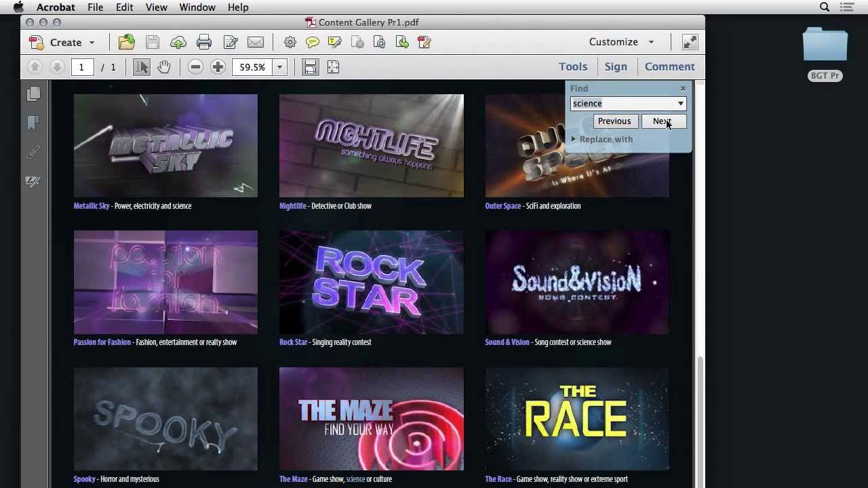
Task: Click the Metallic Sky thumbnail
Action: (x=165, y=146)
